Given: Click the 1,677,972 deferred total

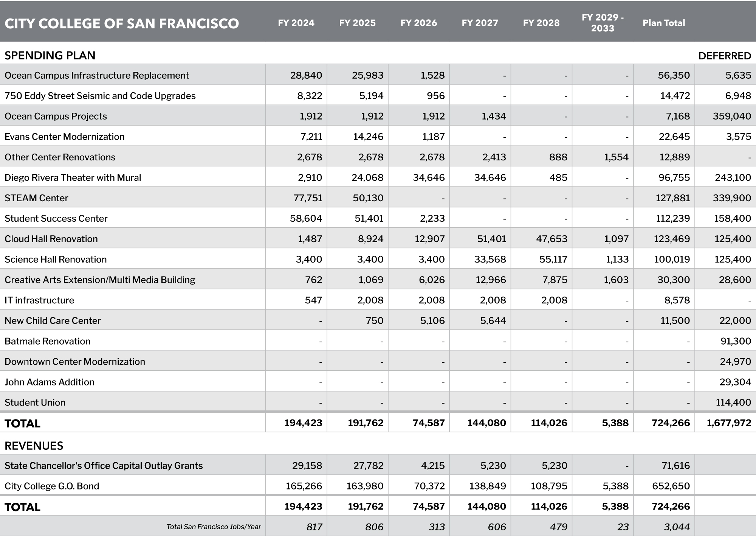Looking at the screenshot, I should (729, 423).
